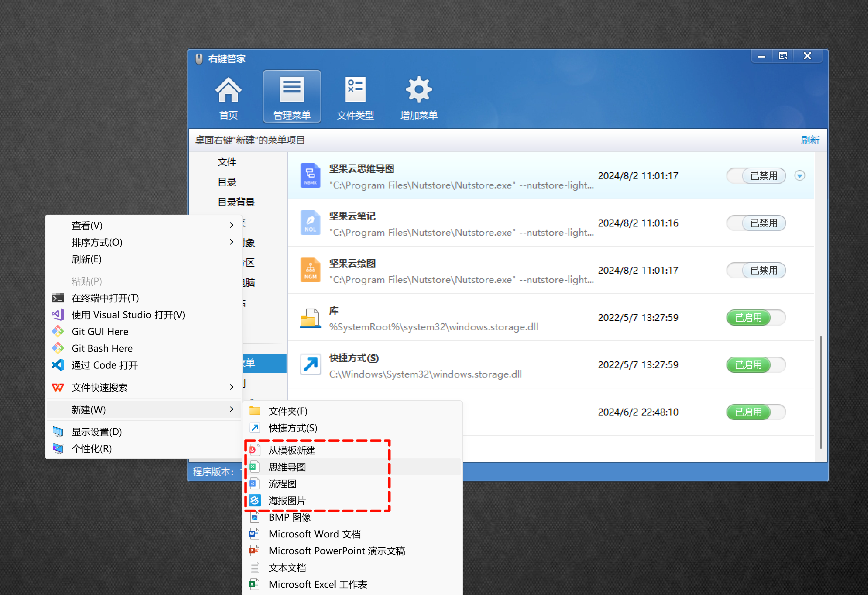Click the 库 library folder icon
868x595 pixels.
tap(310, 318)
